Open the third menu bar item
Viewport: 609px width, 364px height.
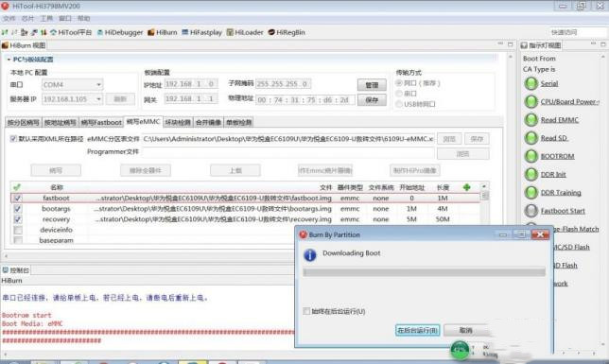click(x=46, y=18)
